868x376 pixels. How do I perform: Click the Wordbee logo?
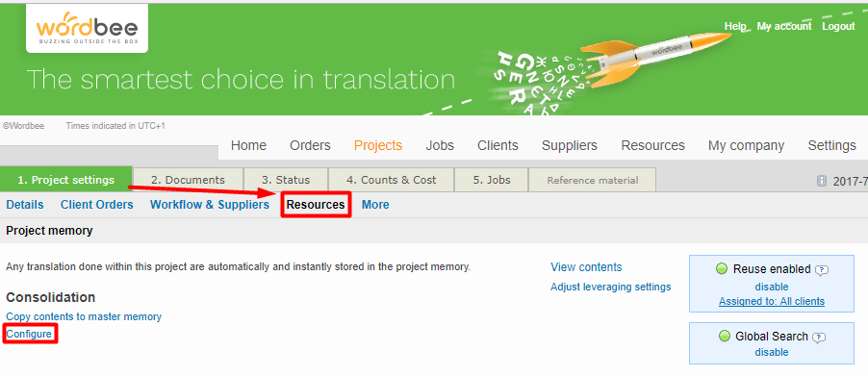click(x=87, y=28)
